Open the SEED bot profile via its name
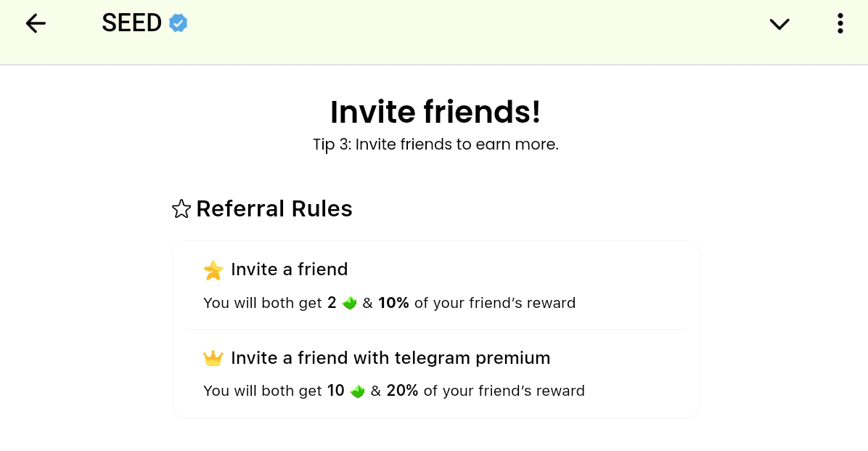Image resolution: width=868 pixels, height=451 pixels. pos(131,23)
